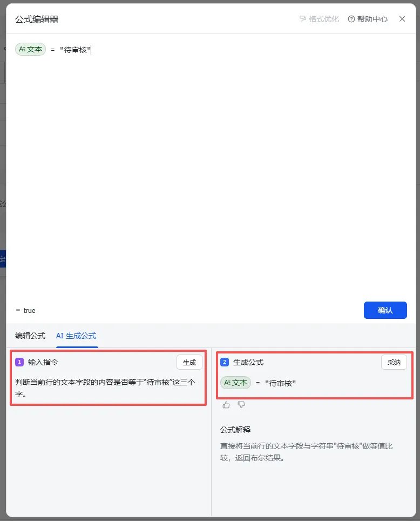Click the 采纳 adopt button
Image resolution: width=420 pixels, height=521 pixels.
(394, 362)
